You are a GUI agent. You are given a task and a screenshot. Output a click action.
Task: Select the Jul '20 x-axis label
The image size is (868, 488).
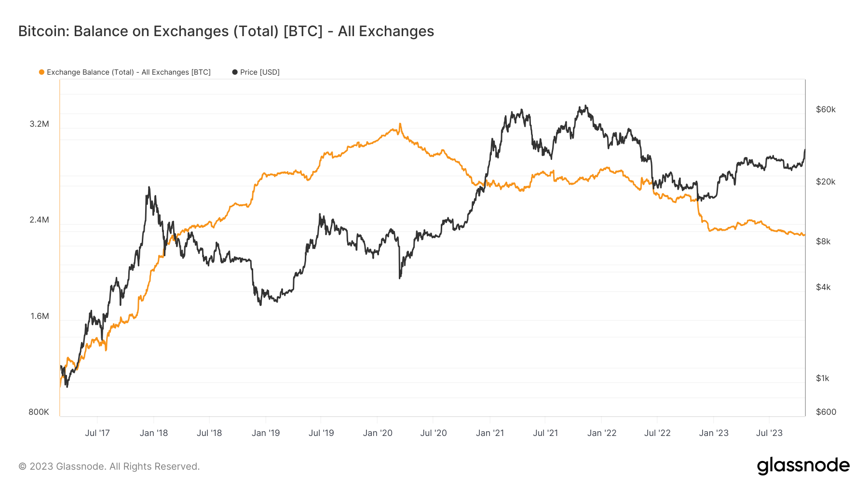pyautogui.click(x=434, y=433)
